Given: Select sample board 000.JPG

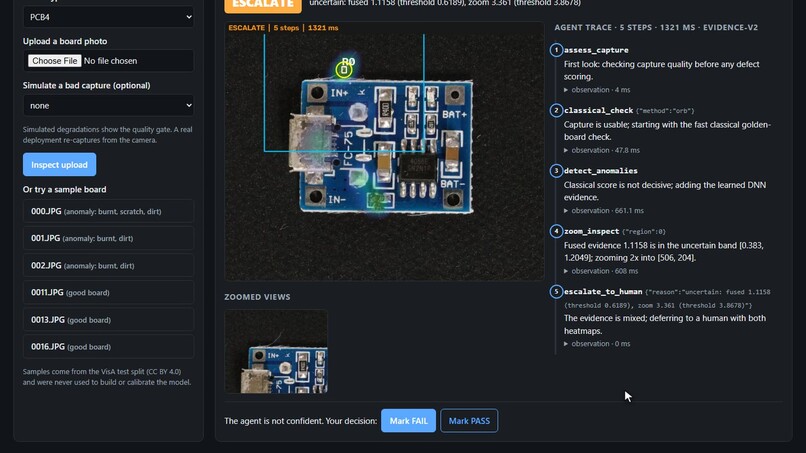Looking at the screenshot, I should coord(108,211).
